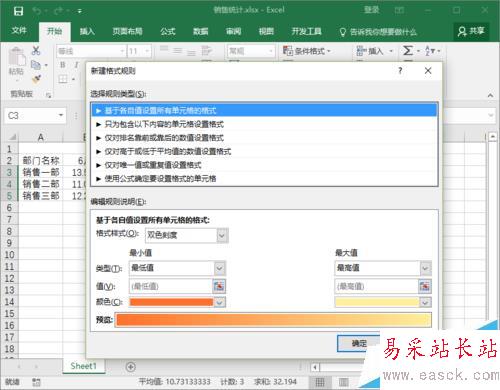Open the Data ribbon tab
The image size is (500, 390).
(x=201, y=31)
